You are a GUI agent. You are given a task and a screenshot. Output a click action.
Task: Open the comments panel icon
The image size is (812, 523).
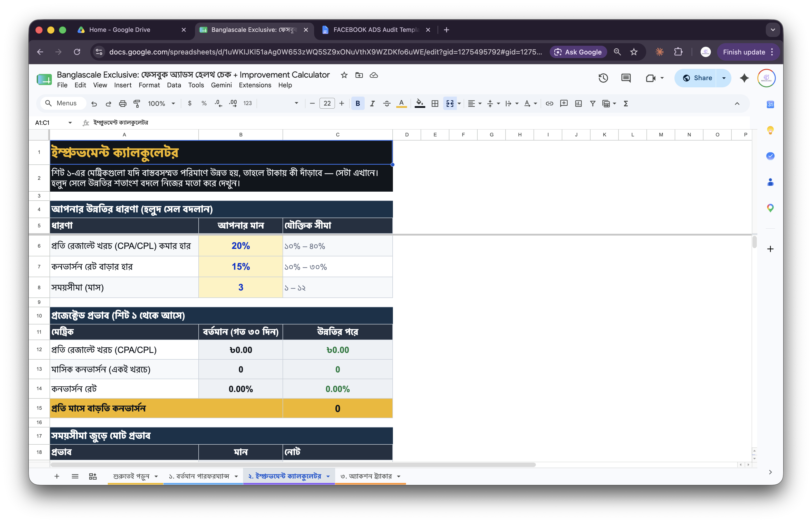pos(626,78)
